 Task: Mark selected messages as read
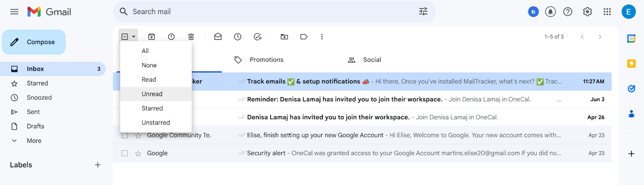(x=218, y=37)
